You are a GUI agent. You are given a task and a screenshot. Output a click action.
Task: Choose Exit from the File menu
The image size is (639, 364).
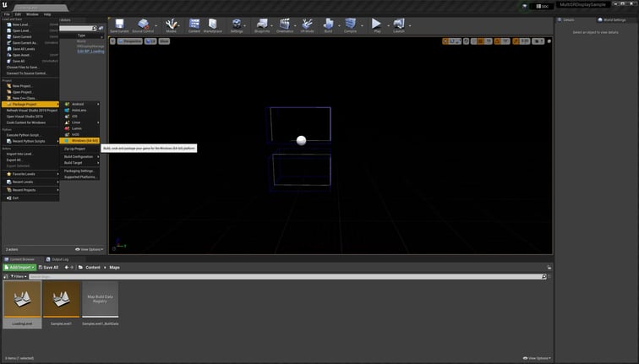pos(30,198)
